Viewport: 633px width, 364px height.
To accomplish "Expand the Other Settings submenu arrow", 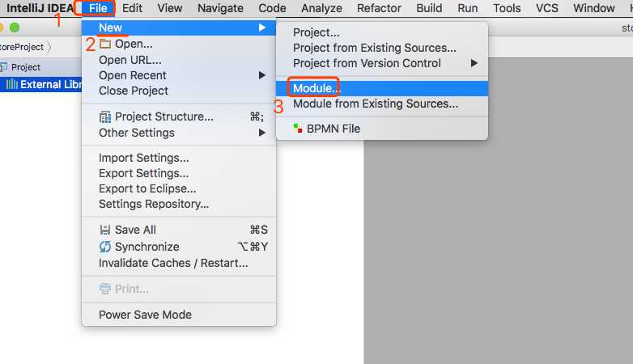I will click(x=262, y=133).
